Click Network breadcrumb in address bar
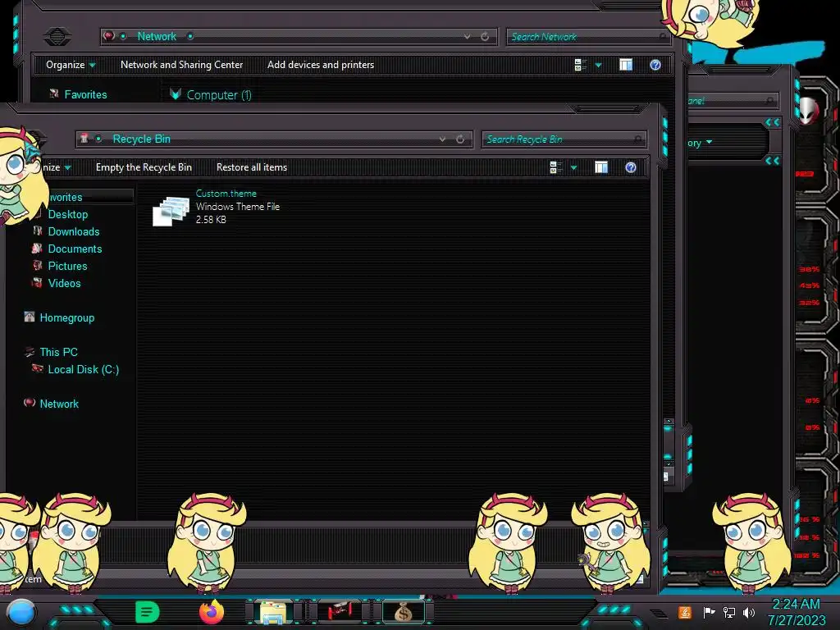 [x=157, y=36]
